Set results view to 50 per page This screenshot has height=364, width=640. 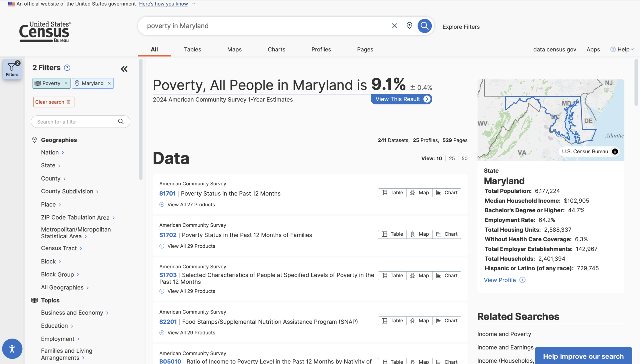click(464, 158)
